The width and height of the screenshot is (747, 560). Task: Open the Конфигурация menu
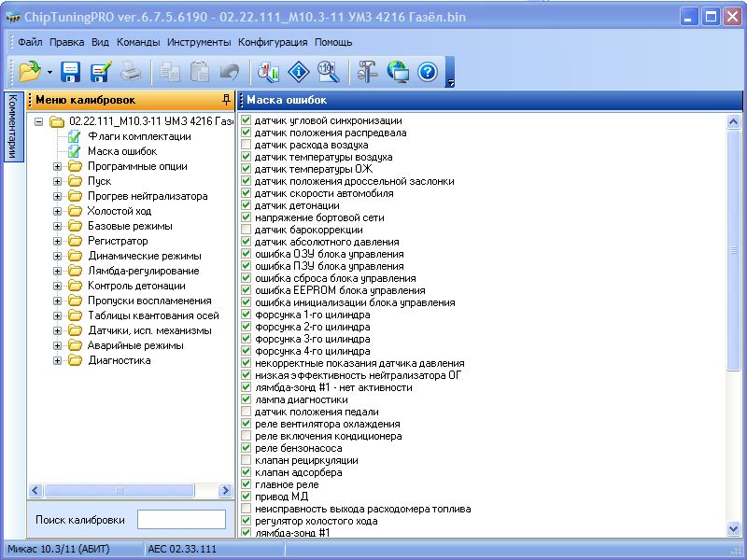pos(273,42)
